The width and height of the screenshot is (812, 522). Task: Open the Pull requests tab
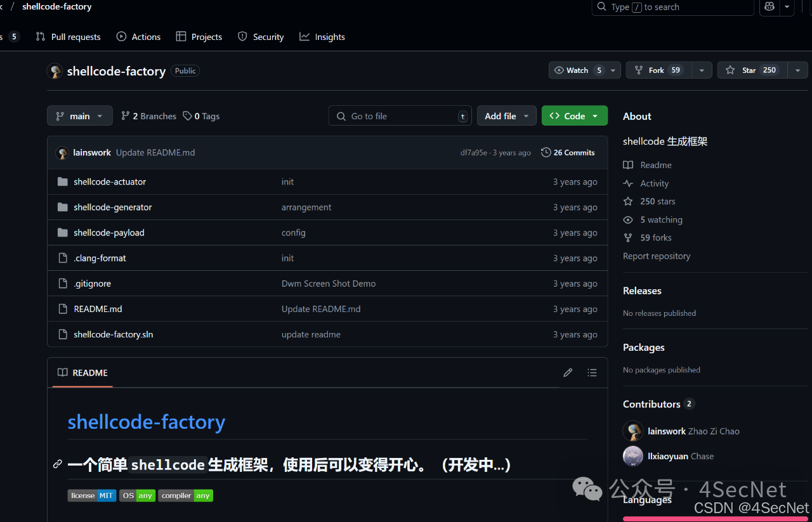point(69,37)
